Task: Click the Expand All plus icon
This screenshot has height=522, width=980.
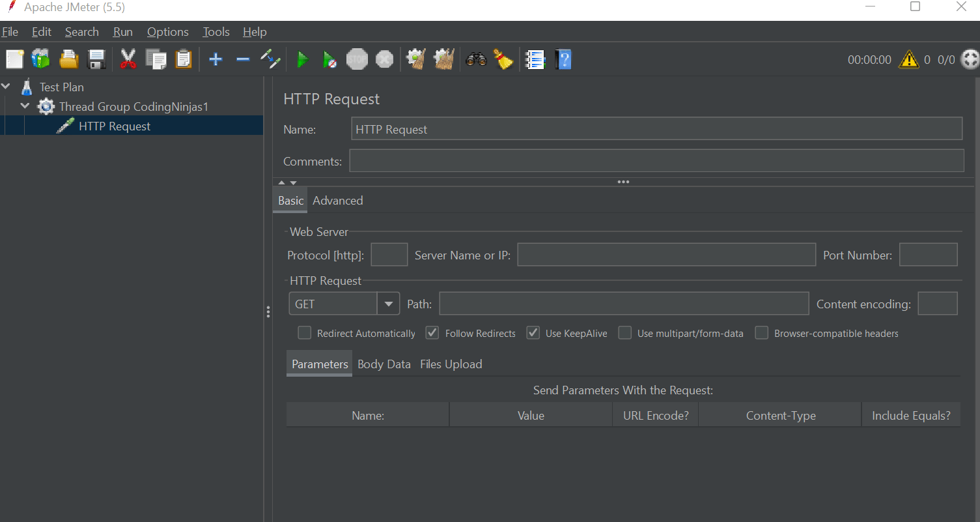Action: click(215, 59)
